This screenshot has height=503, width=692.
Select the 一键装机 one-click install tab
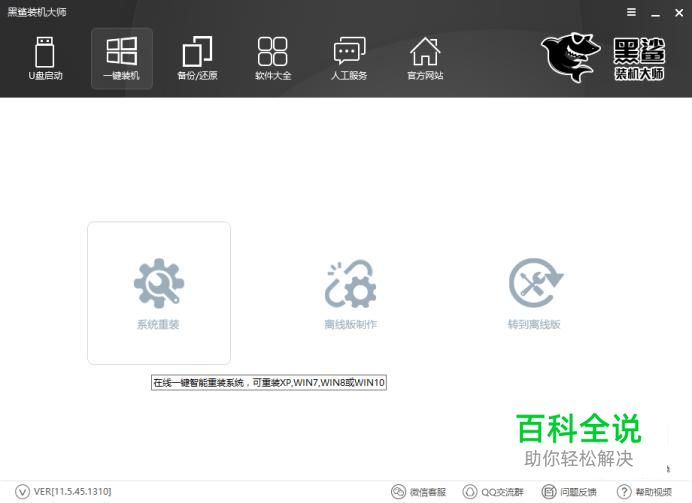tap(122, 59)
